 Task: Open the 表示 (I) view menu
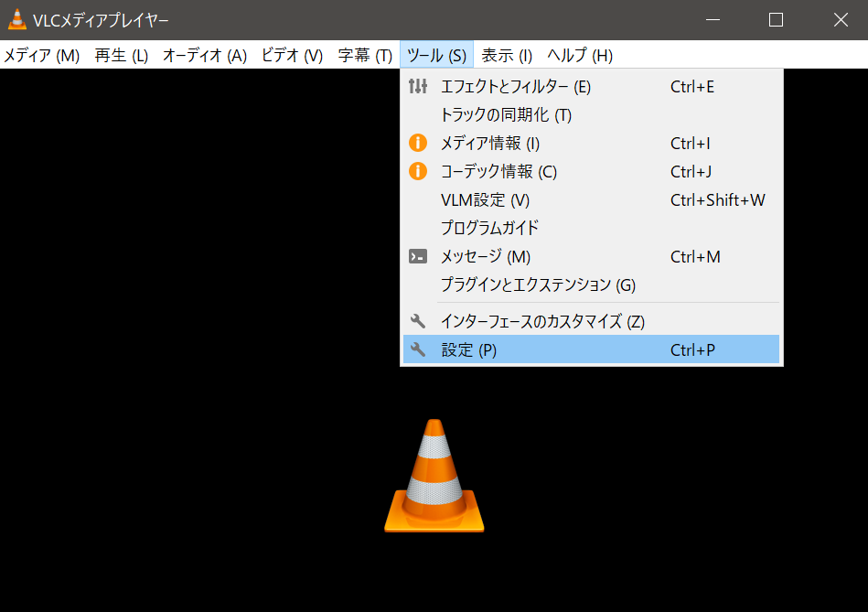coord(507,56)
